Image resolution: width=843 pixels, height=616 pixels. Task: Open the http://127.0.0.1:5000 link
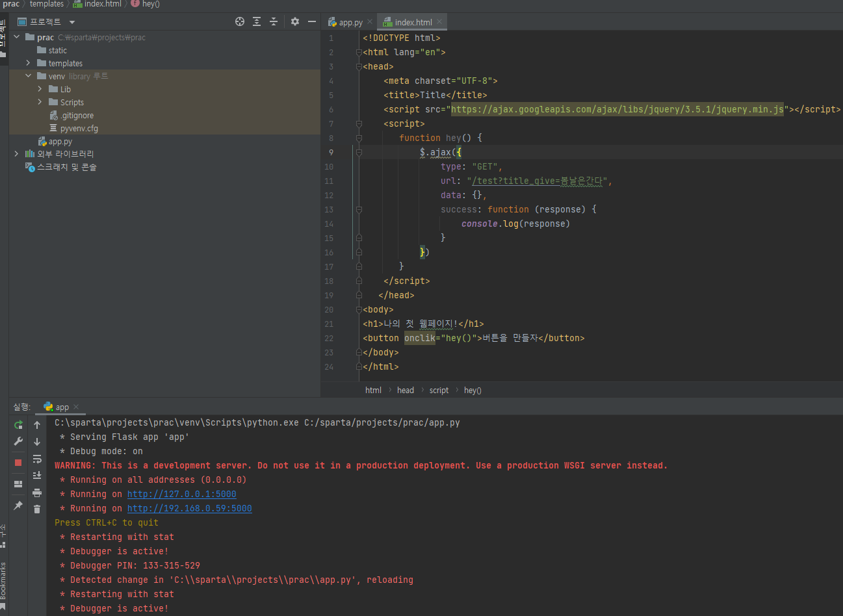pyautogui.click(x=181, y=494)
